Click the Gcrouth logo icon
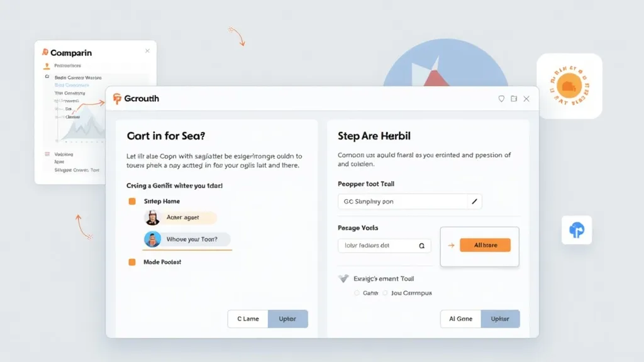This screenshot has height=362, width=644. tap(116, 99)
